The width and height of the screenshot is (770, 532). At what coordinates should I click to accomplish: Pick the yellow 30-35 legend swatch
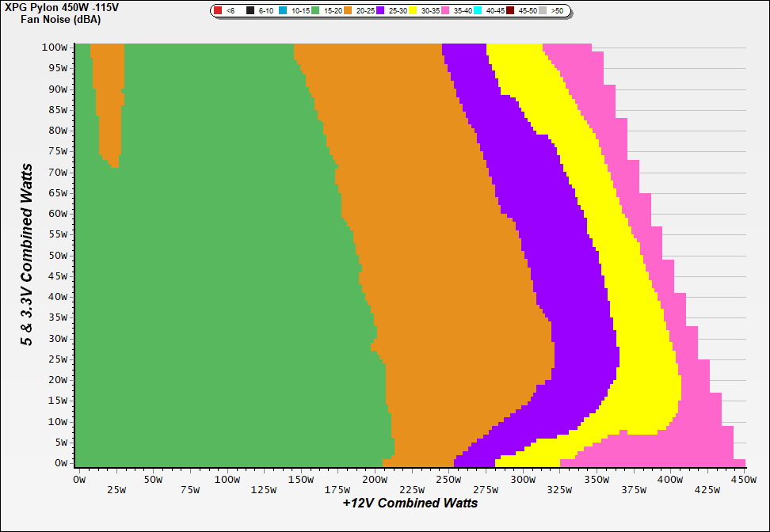tap(413, 11)
